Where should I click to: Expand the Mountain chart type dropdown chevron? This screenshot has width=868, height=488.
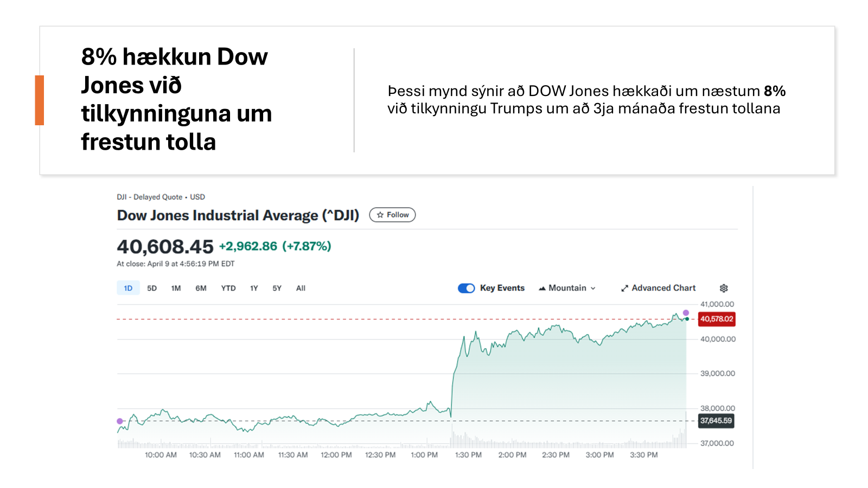593,288
